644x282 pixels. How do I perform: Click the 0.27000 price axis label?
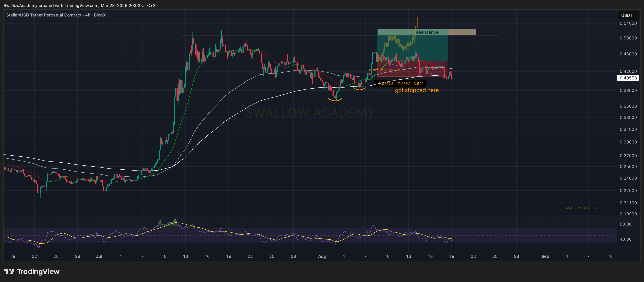coord(628,156)
